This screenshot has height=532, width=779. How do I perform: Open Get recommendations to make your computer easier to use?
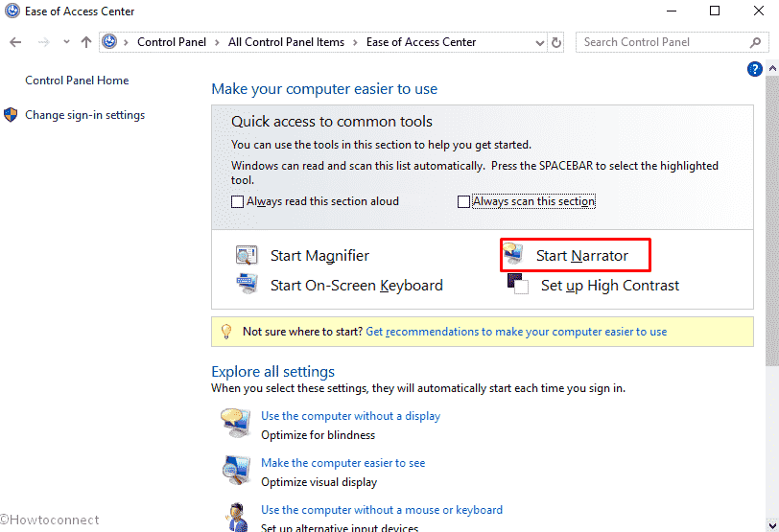tap(516, 332)
